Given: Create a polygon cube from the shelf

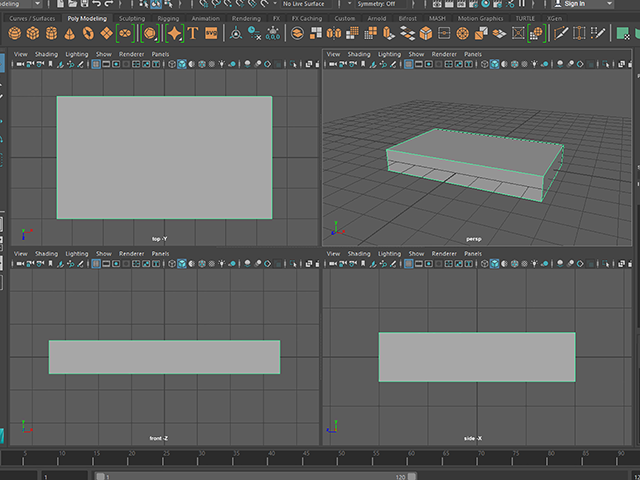Looking at the screenshot, I should point(33,33).
